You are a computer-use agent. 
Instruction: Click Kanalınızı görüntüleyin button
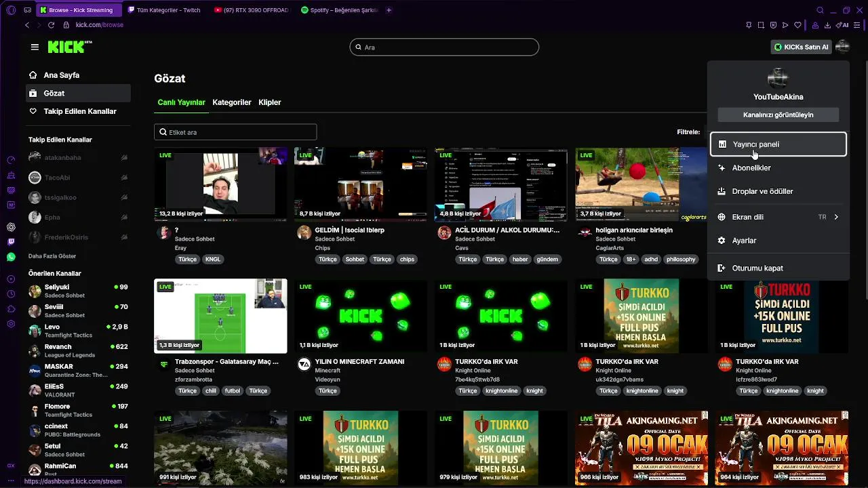[x=778, y=115]
